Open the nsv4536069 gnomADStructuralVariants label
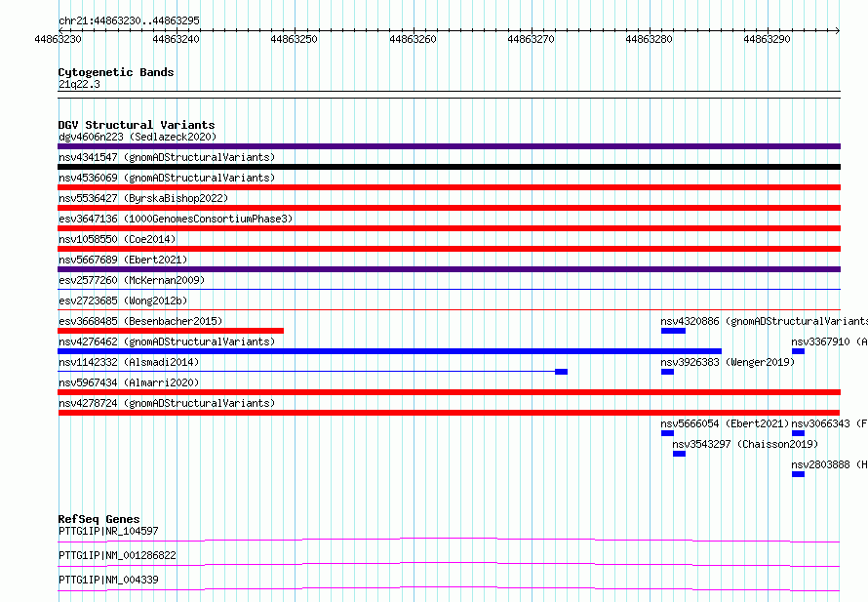868x602 pixels. coord(167,178)
